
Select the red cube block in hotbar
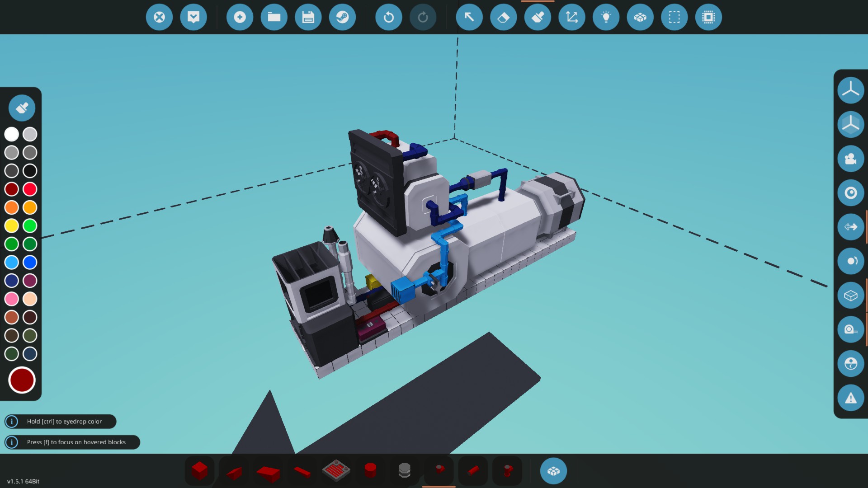(199, 471)
